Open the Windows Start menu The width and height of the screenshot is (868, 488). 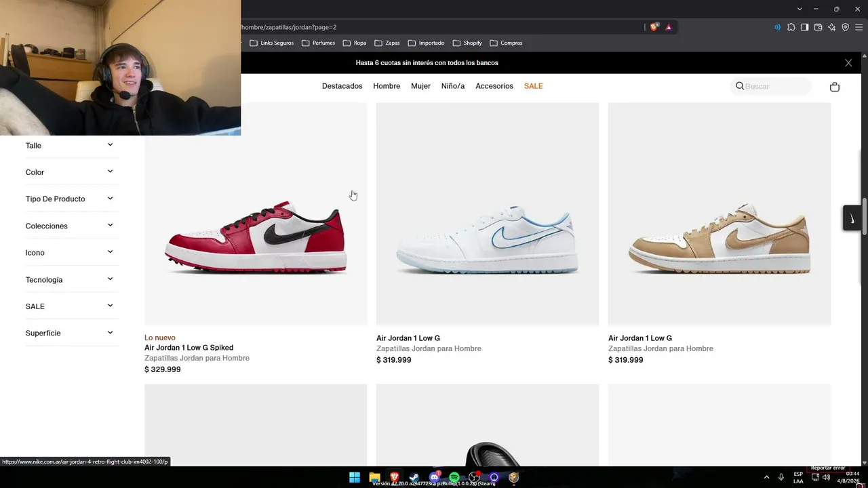point(355,477)
